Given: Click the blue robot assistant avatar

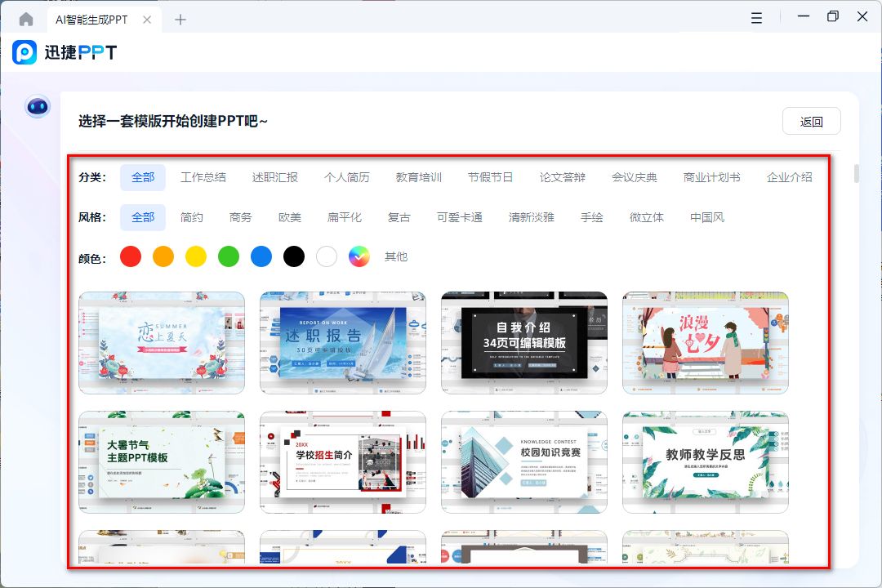Looking at the screenshot, I should pyautogui.click(x=38, y=106).
